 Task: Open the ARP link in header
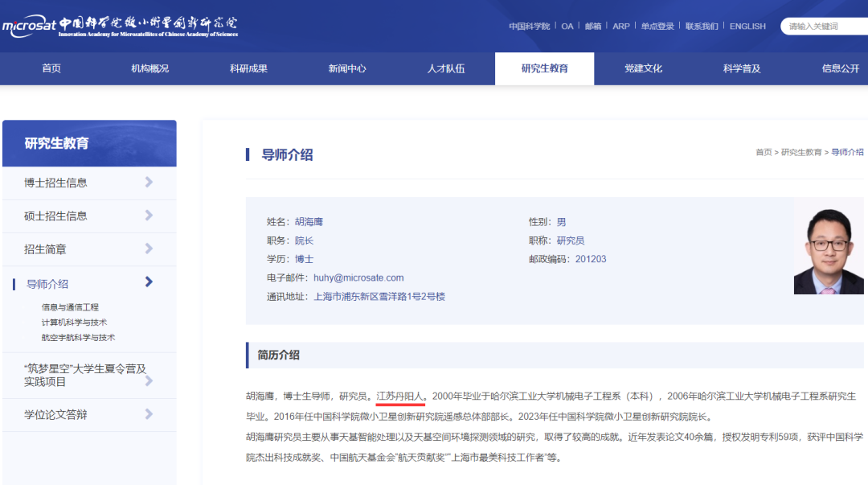coord(621,26)
